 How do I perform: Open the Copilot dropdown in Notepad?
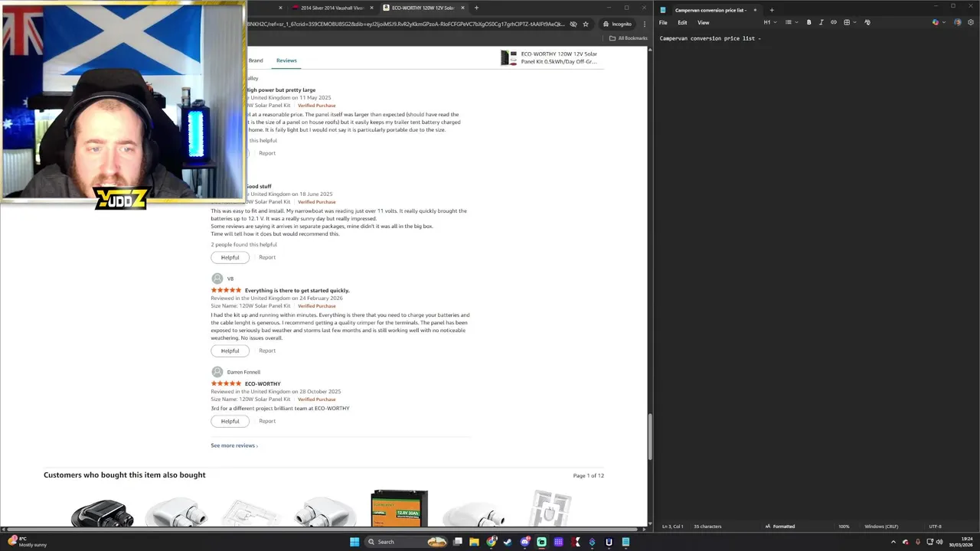coord(938,22)
